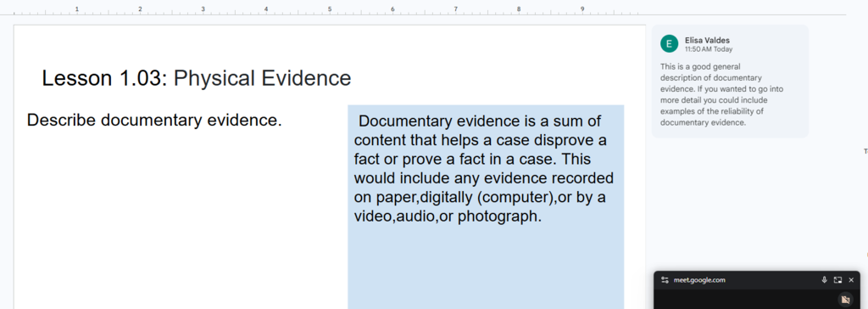
Task: Toggle the camera-off button in Meet pop-up
Action: (x=845, y=301)
